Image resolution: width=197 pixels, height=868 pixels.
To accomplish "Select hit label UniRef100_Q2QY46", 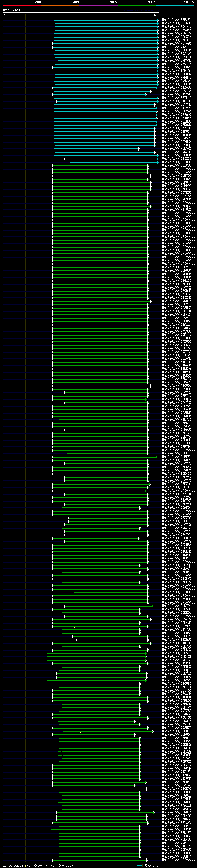I will pyautogui.click(x=177, y=111).
